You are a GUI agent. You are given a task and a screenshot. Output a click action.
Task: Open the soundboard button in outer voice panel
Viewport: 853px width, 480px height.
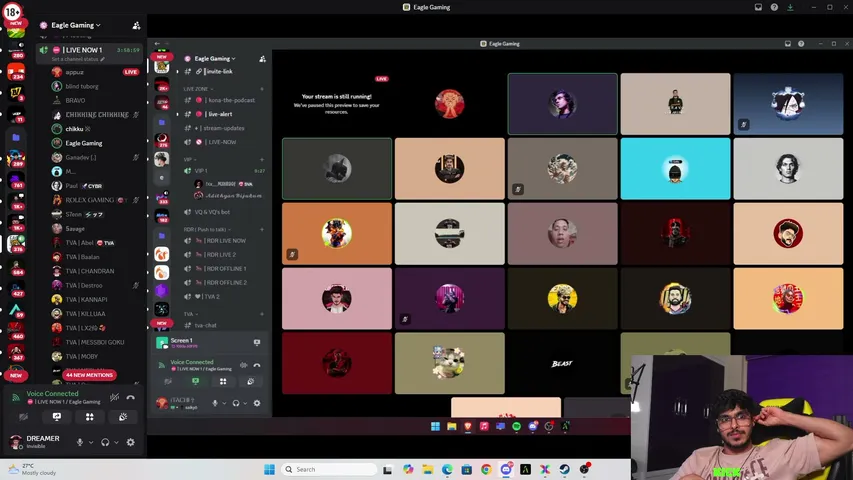123,417
